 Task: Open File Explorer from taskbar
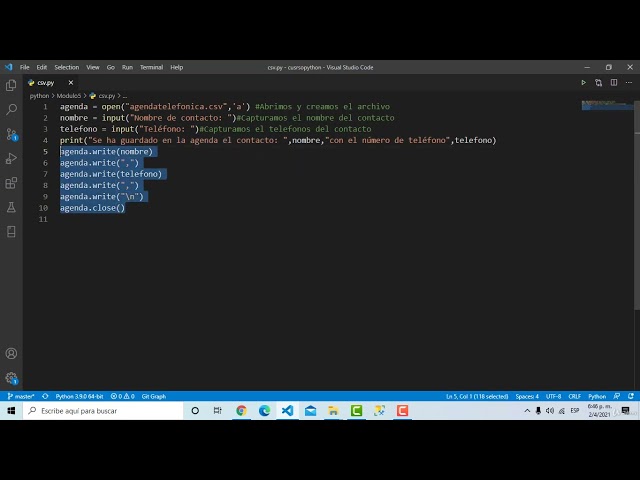[333, 411]
